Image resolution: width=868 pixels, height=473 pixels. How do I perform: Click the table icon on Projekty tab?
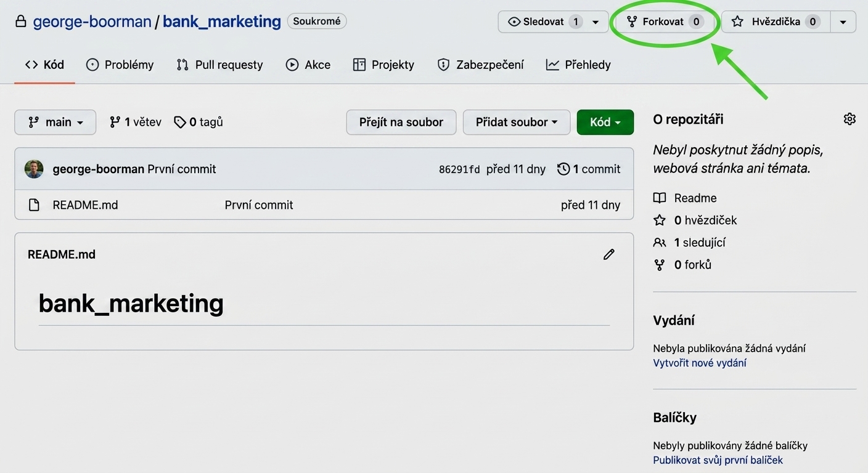[359, 65]
